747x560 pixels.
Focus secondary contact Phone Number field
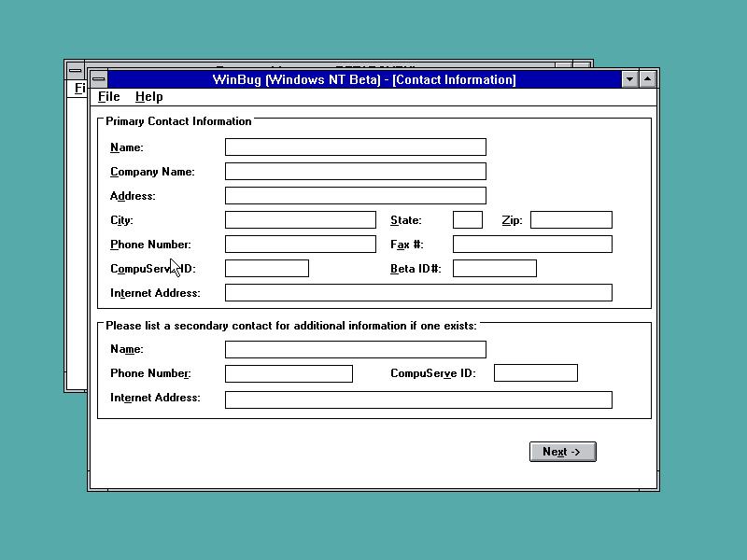point(289,373)
